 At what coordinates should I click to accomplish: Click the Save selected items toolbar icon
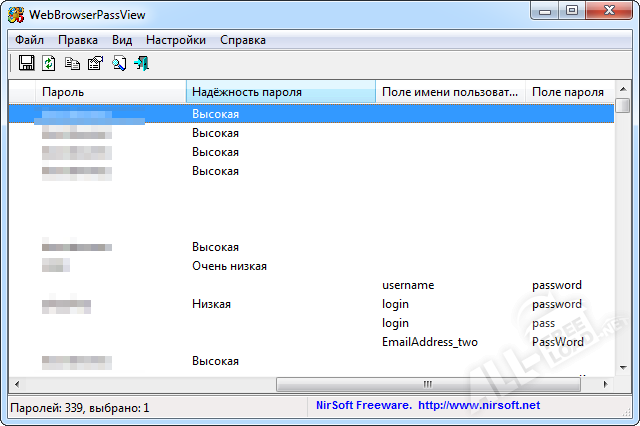tap(27, 63)
